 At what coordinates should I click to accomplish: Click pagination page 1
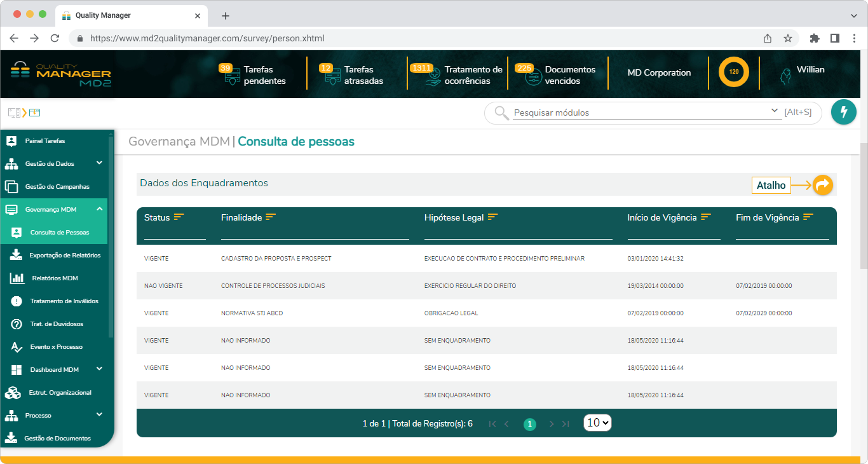point(530,423)
